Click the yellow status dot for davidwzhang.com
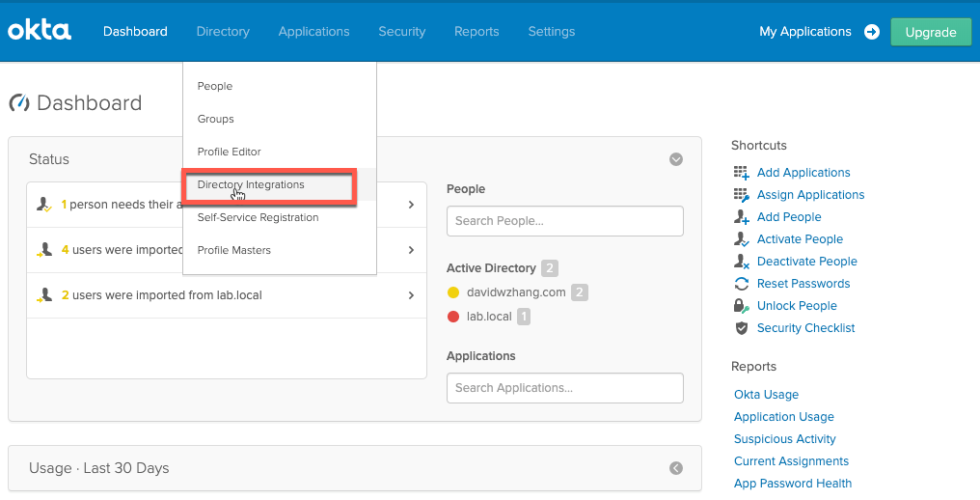This screenshot has height=500, width=980. 453,292
